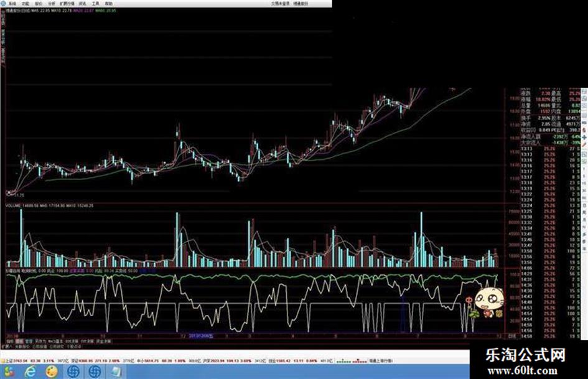This screenshot has width=588, height=379.
Task: Click the 换手 turnover row in the quote panel
Action: [x=550, y=118]
